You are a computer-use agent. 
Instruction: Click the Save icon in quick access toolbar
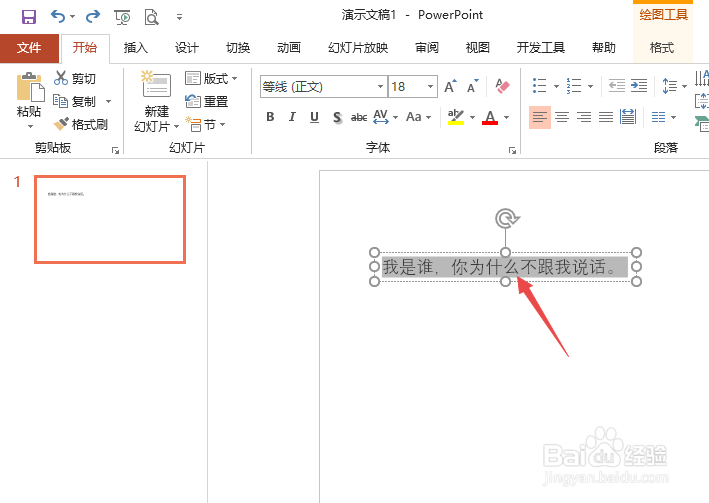pos(29,17)
